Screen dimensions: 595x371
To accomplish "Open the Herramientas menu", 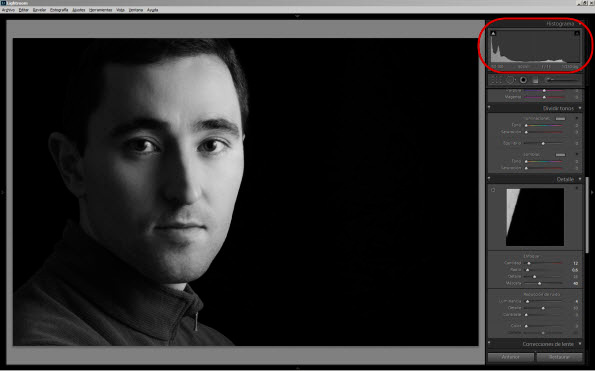I will click(x=101, y=10).
